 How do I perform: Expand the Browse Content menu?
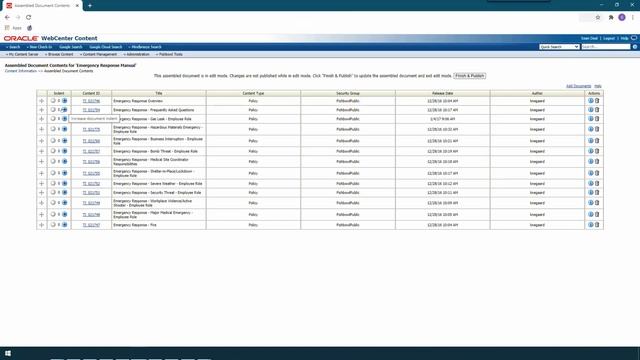pos(59,54)
